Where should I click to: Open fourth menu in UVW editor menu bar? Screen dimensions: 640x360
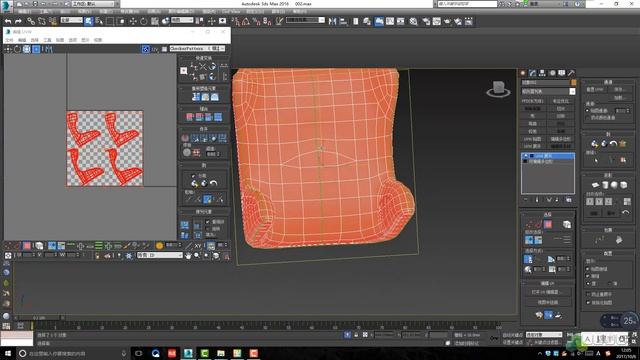pyautogui.click(x=47, y=40)
